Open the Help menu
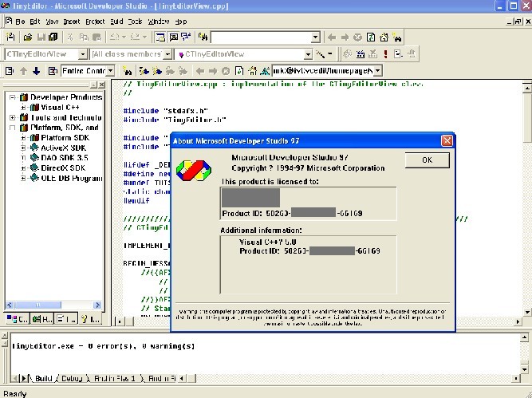Screen dimensions: 532x398 click(181, 22)
